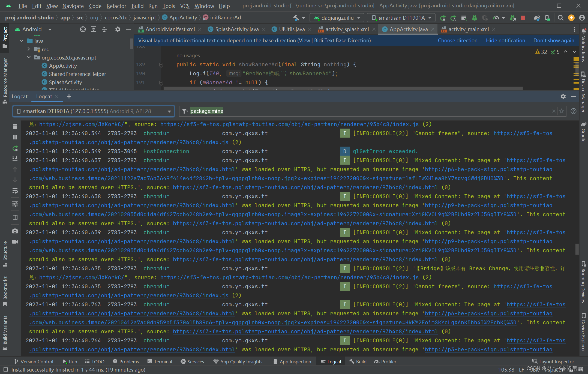The height and width of the screenshot is (374, 588).
Task: Toggle scroll to end of logcat
Action: 15,158
